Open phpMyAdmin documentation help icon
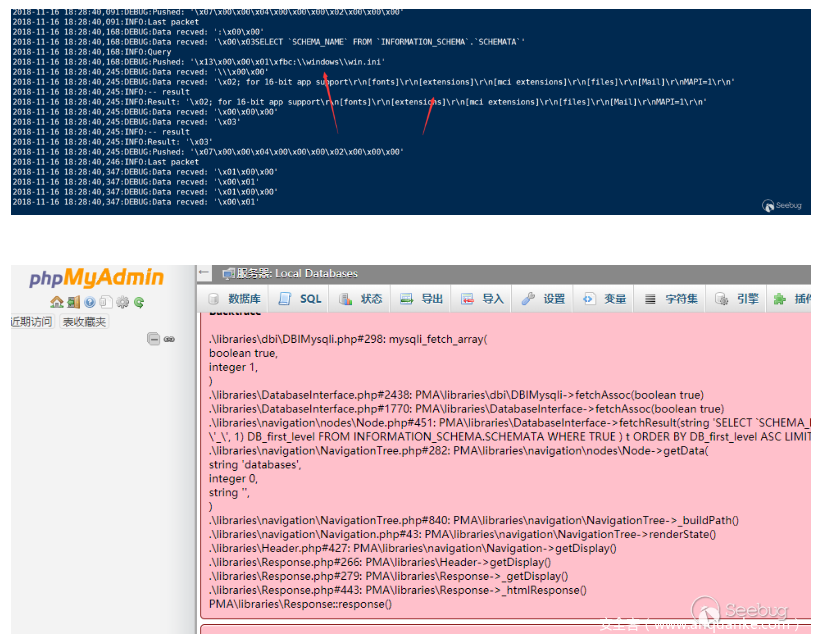Viewport: 815px width, 643px height. pos(89,302)
